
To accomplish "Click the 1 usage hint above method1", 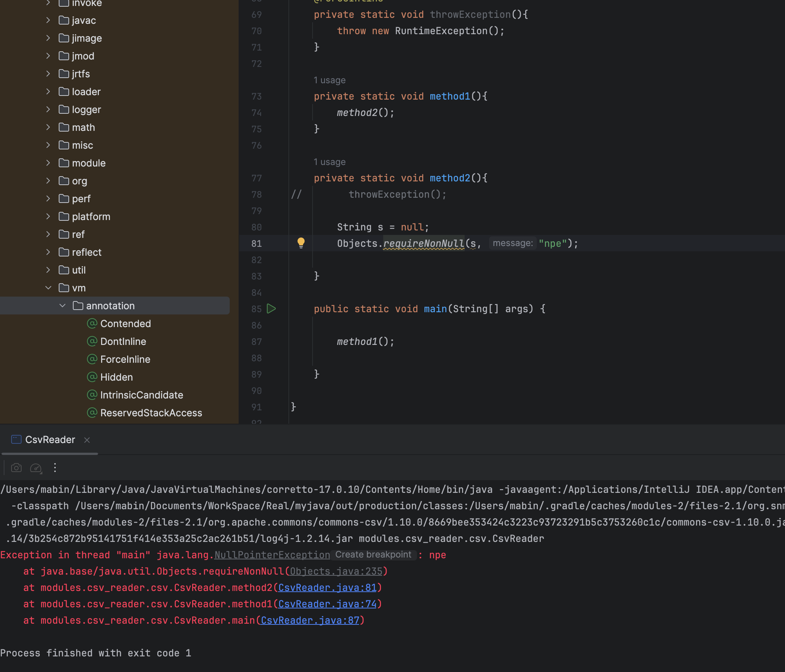I will [x=329, y=80].
